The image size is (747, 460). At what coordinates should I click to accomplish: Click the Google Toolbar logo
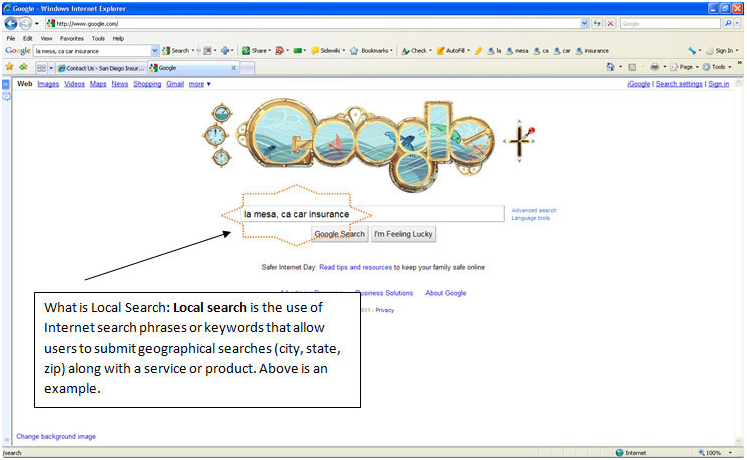(x=18, y=50)
